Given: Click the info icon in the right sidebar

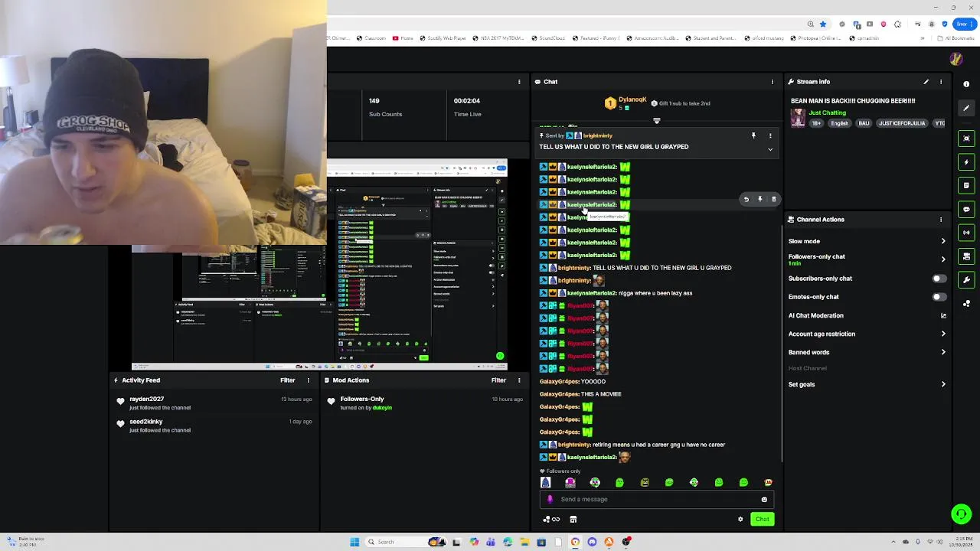Looking at the screenshot, I should pos(966,84).
